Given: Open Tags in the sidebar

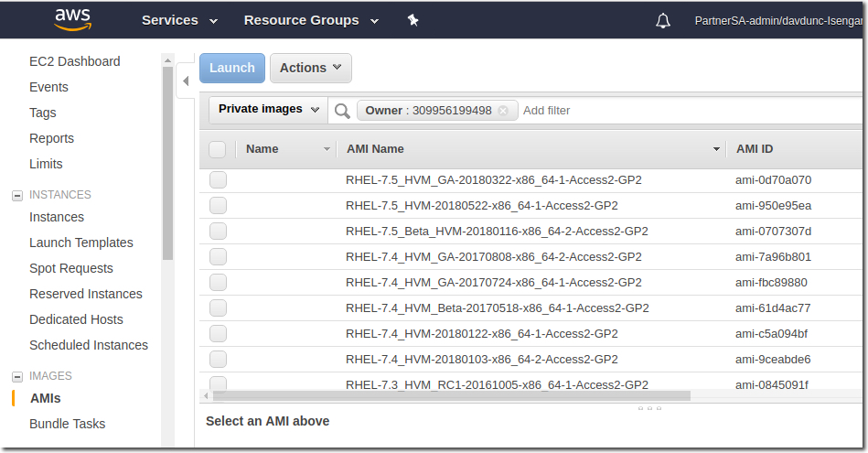Looking at the screenshot, I should (x=43, y=113).
